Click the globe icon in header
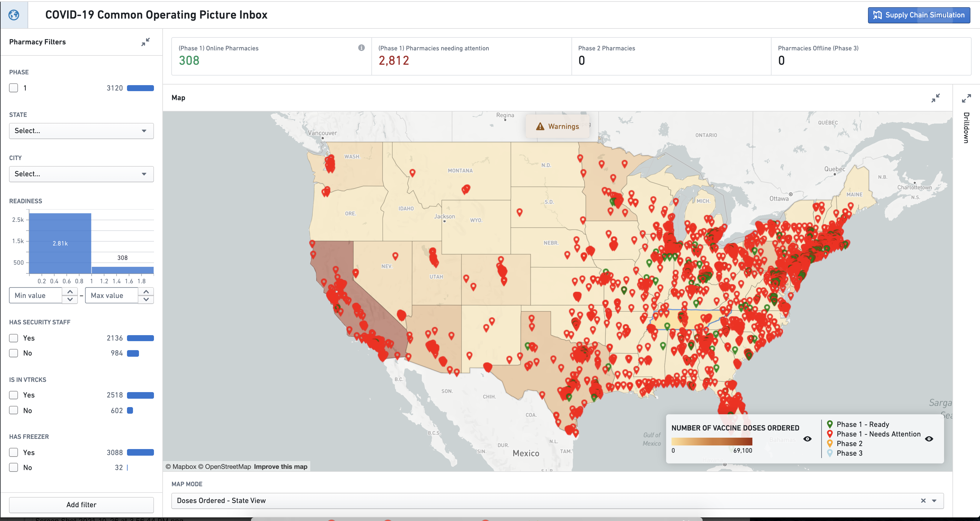Screen dimensions: 980x521 click(x=14, y=15)
